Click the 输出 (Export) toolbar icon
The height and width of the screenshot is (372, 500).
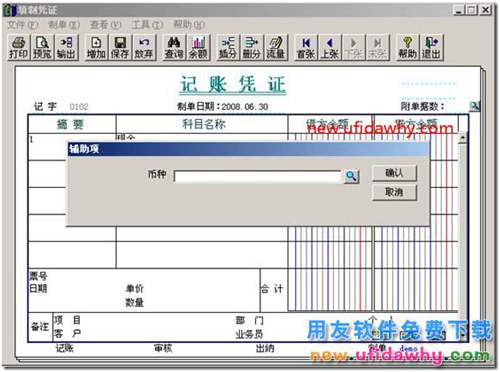point(66,47)
